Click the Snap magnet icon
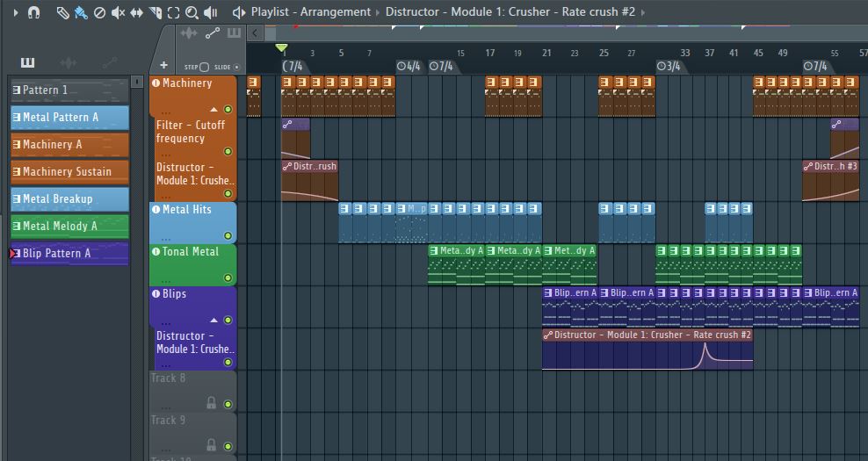Screen dimensions: 868x461 tap(34, 12)
